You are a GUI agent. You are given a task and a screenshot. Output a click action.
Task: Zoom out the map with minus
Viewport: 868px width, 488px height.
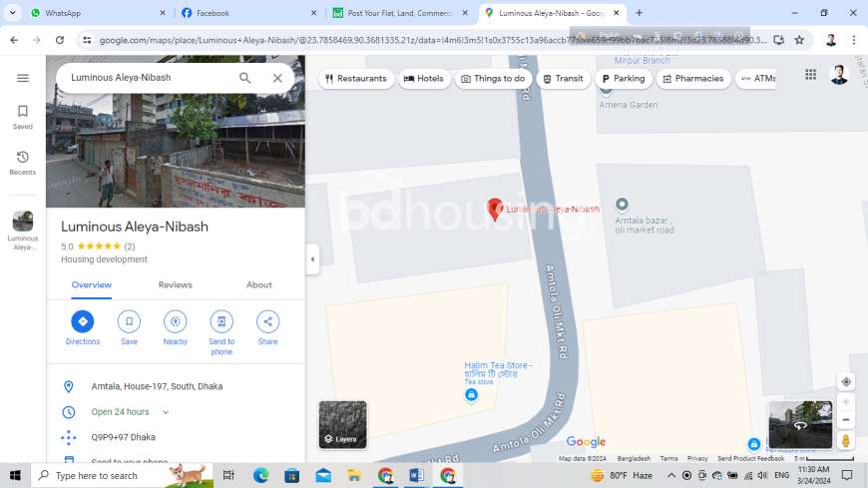point(846,420)
